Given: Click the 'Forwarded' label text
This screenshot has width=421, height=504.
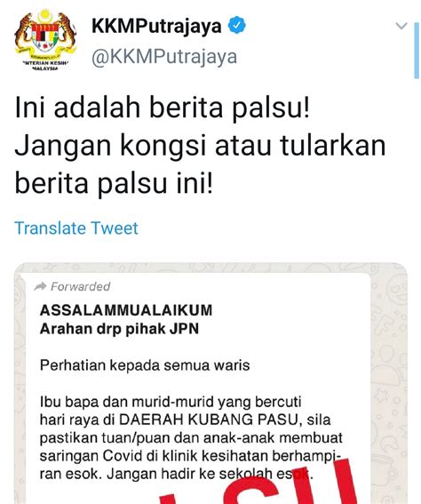Looking at the screenshot, I should [x=80, y=286].
